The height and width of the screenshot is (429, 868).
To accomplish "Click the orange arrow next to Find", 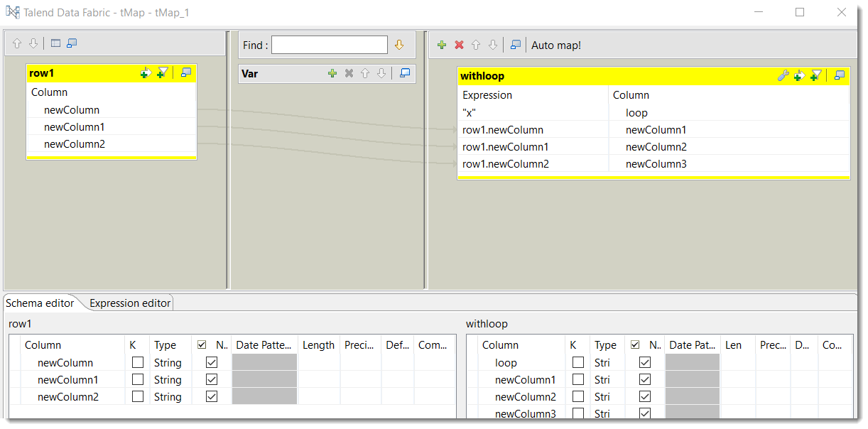I will (399, 45).
